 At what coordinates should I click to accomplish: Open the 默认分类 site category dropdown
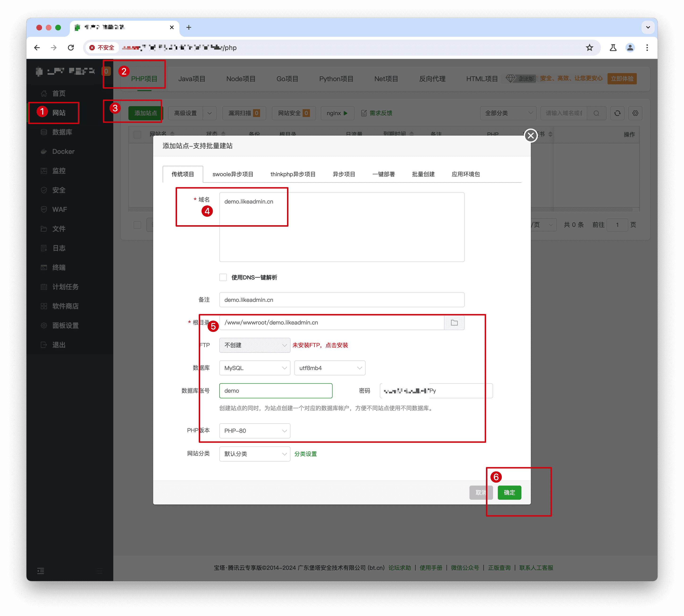coord(255,454)
